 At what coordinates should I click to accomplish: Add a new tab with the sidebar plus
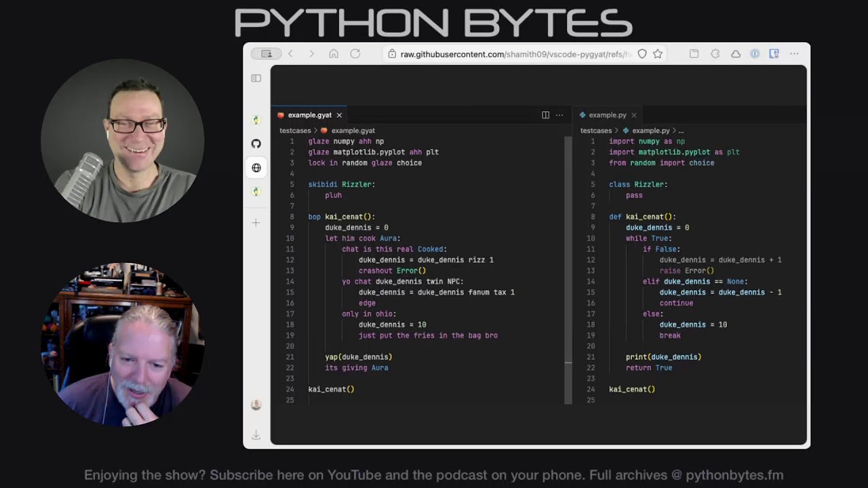[256, 223]
